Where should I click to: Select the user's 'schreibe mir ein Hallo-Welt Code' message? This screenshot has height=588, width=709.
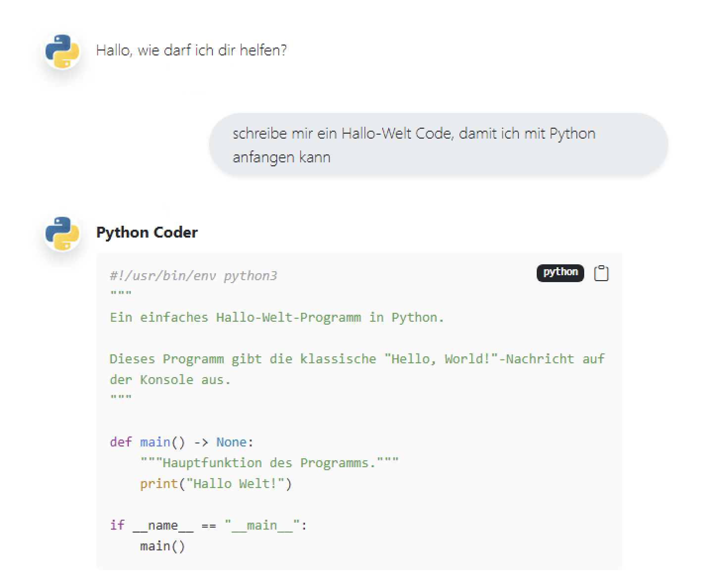[x=438, y=145]
